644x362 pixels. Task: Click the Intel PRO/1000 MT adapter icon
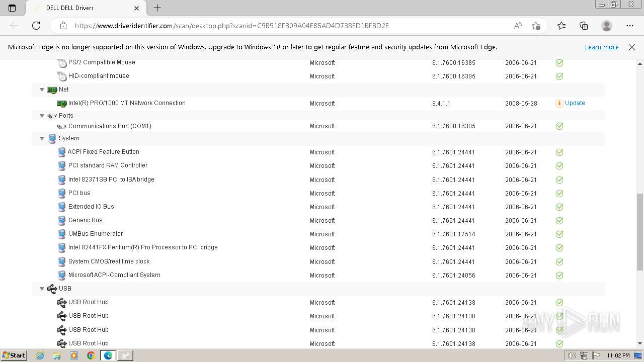click(62, 104)
